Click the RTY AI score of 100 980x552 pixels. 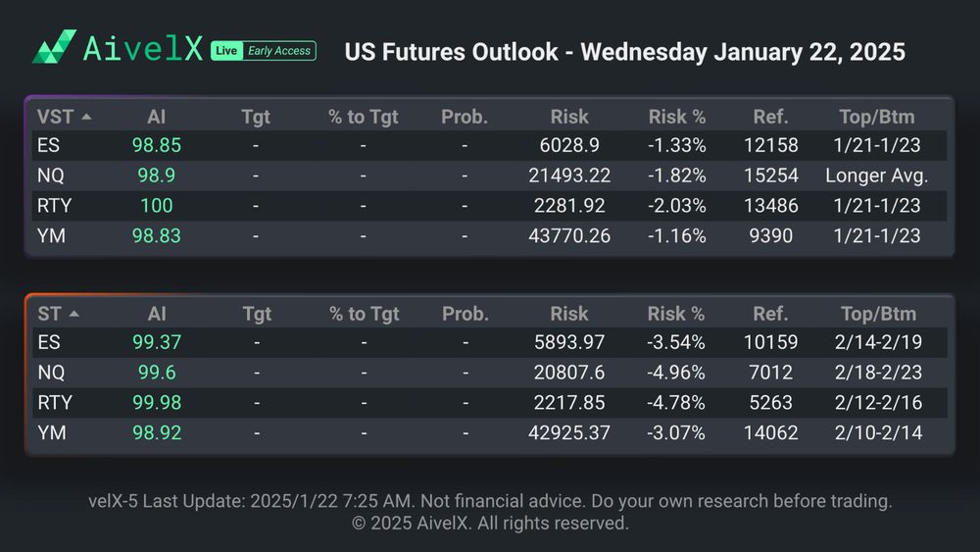coord(157,206)
